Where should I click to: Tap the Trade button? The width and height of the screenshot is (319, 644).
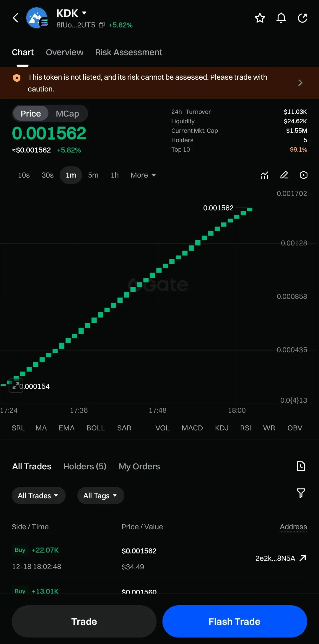(84, 622)
